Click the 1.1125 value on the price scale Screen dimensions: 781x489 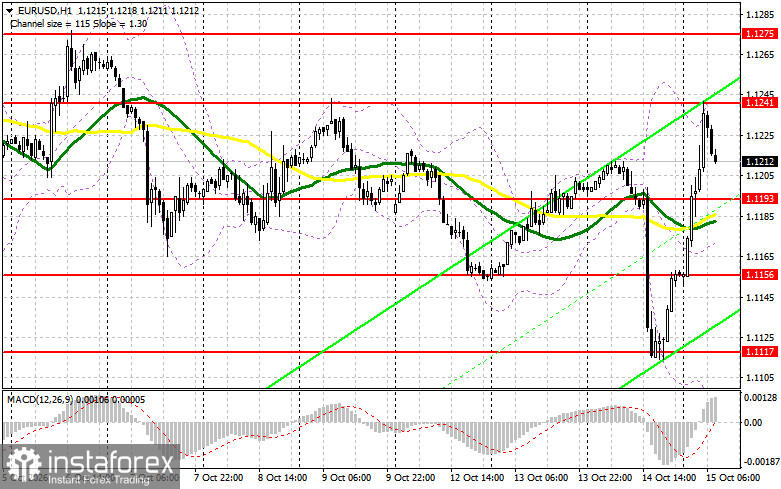[760, 338]
